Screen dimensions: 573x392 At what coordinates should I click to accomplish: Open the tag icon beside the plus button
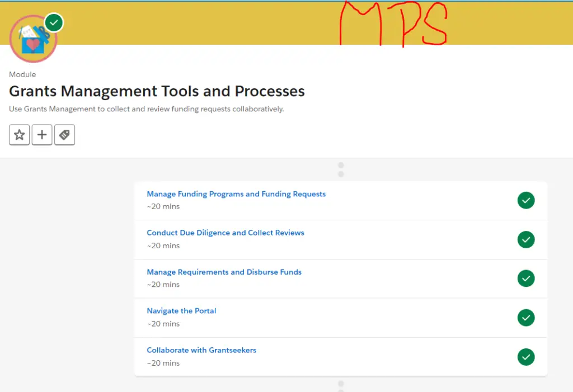click(64, 134)
